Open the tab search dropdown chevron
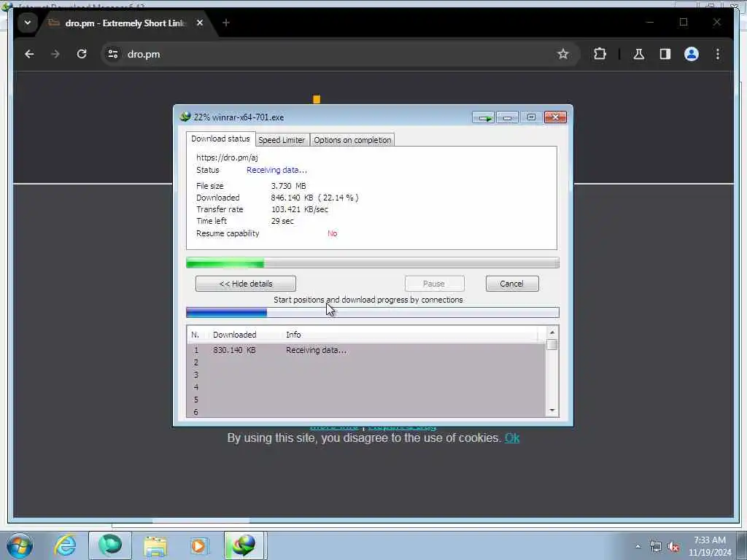747x560 pixels. point(28,23)
